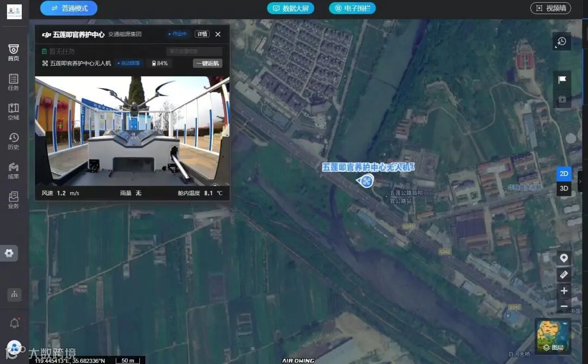
Task: Open the 历史 history sidebar item
Action: click(14, 141)
